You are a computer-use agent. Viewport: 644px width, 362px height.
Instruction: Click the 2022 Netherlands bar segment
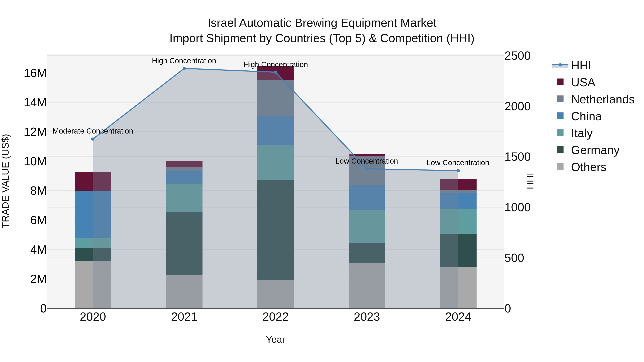pyautogui.click(x=275, y=98)
